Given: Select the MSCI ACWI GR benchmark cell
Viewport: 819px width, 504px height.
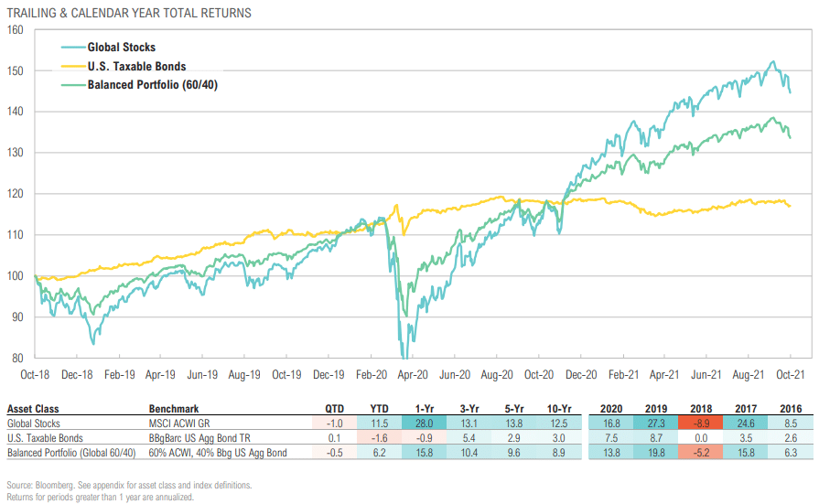Looking at the screenshot, I should pyautogui.click(x=179, y=424).
